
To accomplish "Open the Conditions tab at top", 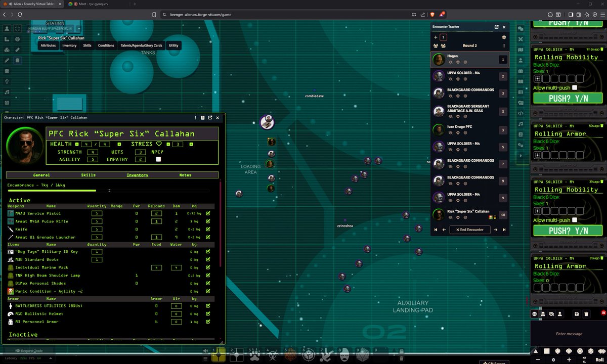I will pyautogui.click(x=106, y=45).
